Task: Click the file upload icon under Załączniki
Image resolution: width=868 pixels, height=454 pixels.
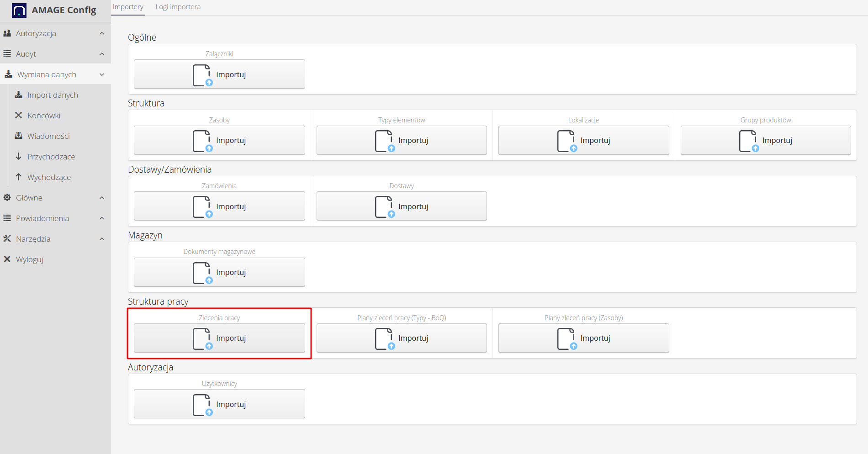Action: (202, 75)
